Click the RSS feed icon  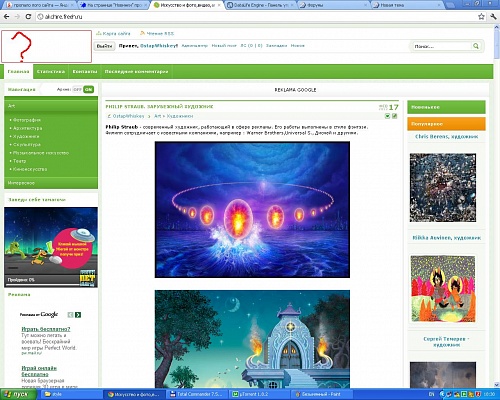tap(142, 33)
